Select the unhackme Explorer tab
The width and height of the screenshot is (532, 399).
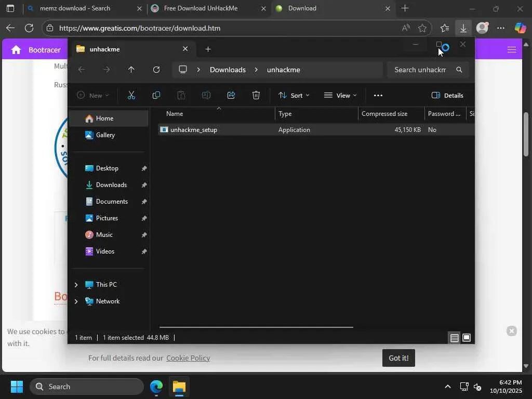click(x=132, y=49)
